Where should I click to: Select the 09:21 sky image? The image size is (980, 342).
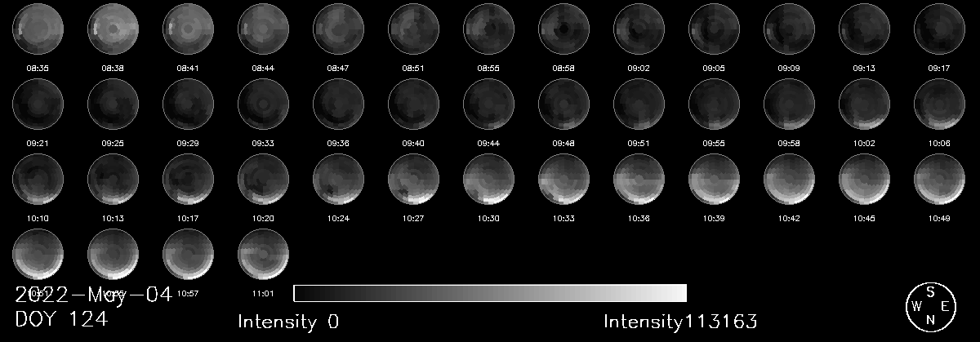(38, 104)
